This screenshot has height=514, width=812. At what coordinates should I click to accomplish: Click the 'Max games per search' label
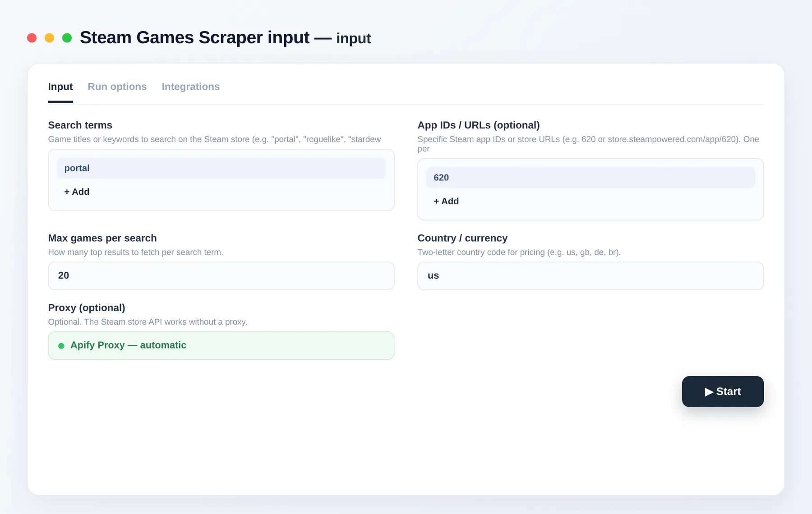(x=102, y=238)
